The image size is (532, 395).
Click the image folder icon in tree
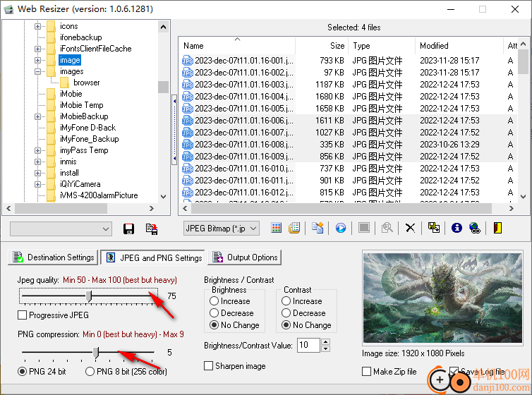(x=52, y=60)
